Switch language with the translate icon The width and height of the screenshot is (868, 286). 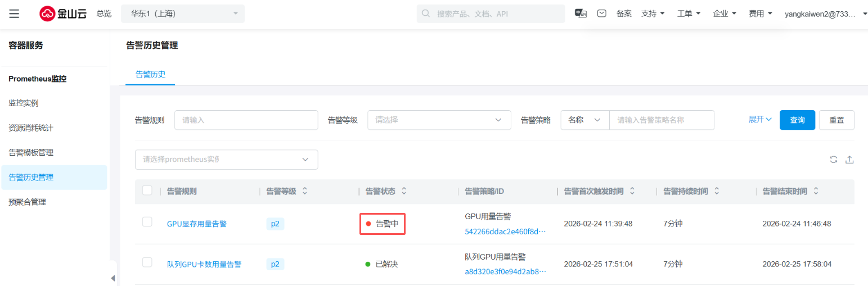(581, 13)
